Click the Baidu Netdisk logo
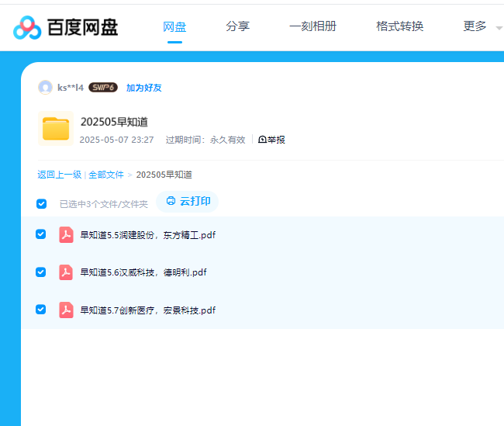 pos(66,28)
